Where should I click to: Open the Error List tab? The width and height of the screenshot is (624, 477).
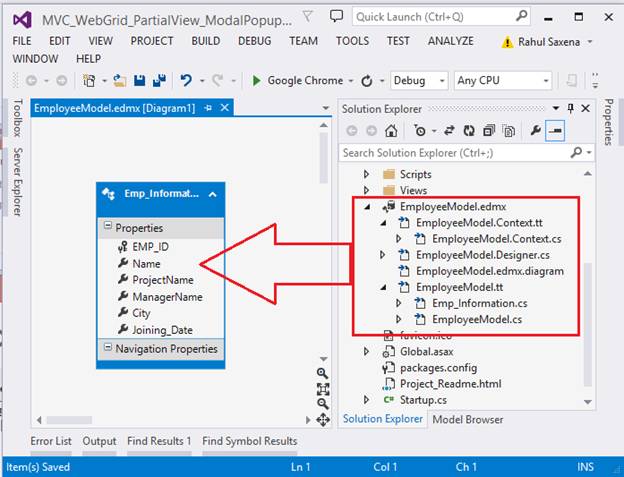(x=51, y=441)
